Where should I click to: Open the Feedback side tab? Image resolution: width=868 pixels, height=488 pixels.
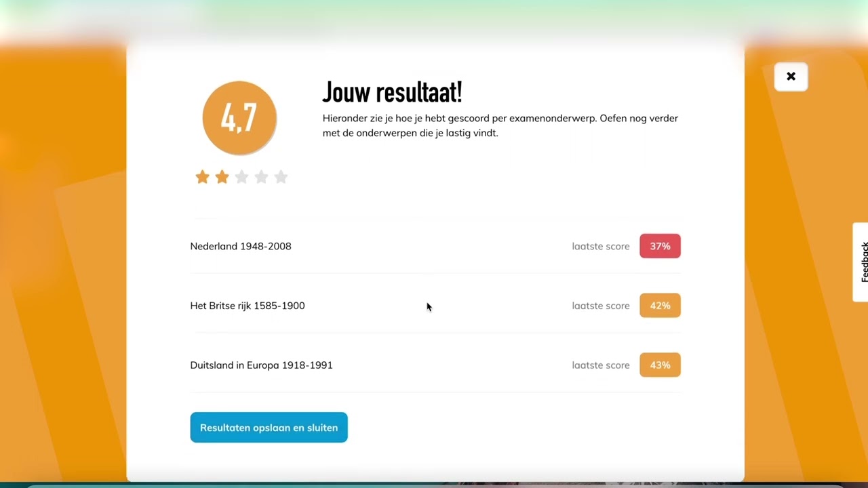pos(861,262)
